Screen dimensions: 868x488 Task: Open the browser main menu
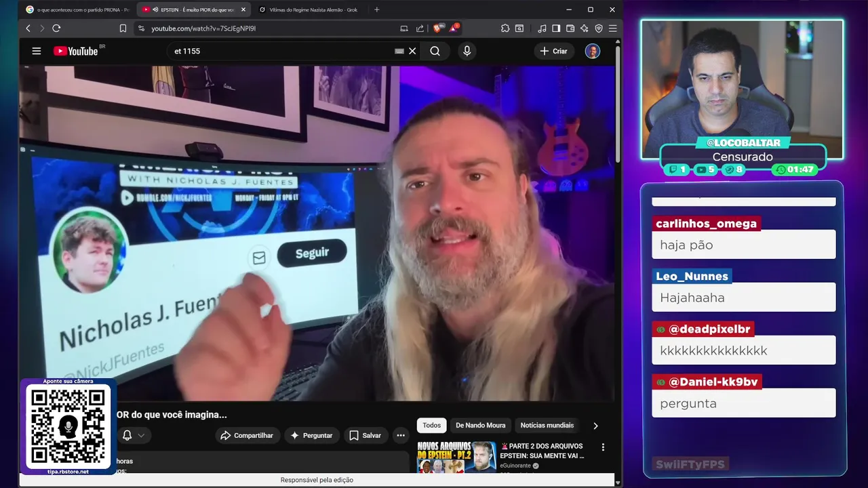(612, 28)
